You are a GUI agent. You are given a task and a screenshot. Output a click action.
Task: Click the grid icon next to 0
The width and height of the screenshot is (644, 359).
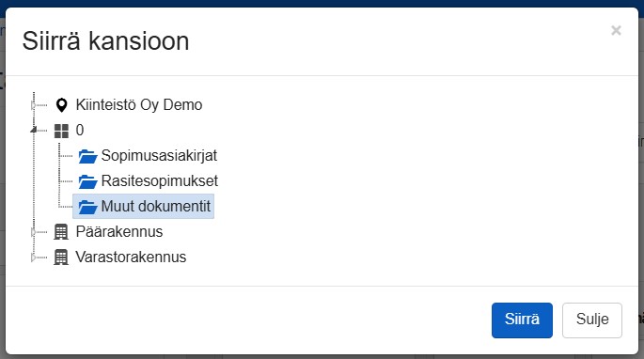(62, 131)
